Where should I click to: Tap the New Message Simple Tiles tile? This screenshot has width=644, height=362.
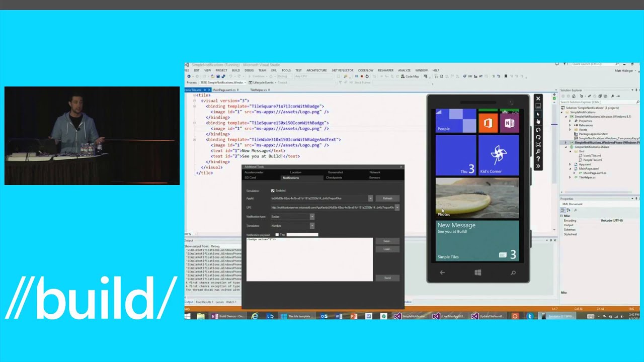477,241
